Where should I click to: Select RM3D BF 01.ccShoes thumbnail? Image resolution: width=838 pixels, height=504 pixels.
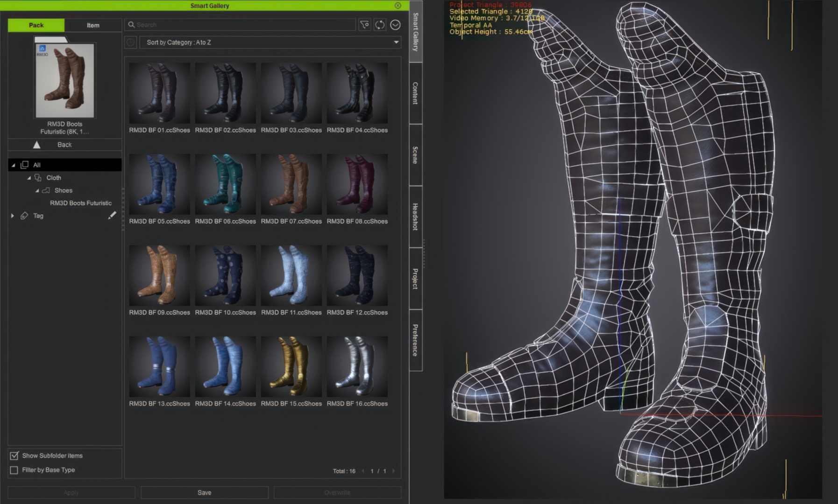pos(159,93)
